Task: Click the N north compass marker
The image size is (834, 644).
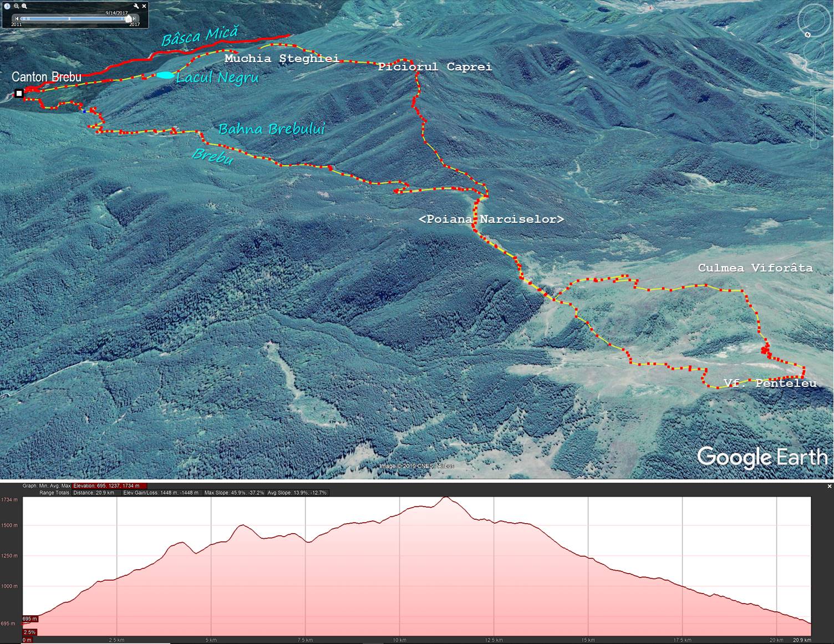Action: 807,34
